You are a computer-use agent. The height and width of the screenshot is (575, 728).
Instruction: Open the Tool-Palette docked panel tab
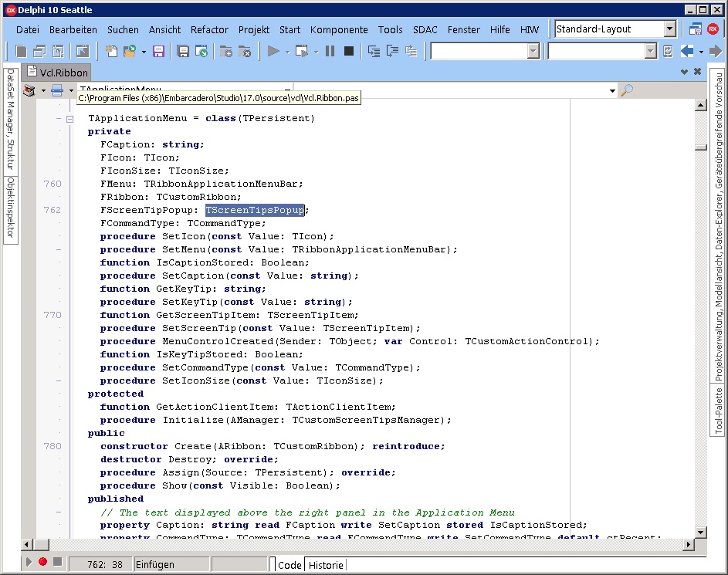[x=718, y=411]
